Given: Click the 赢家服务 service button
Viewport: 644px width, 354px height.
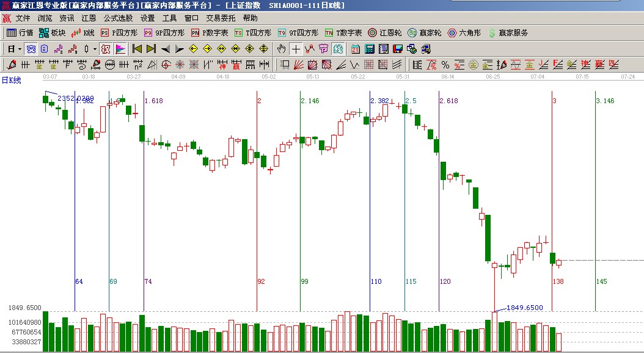Looking at the screenshot, I should coord(508,33).
